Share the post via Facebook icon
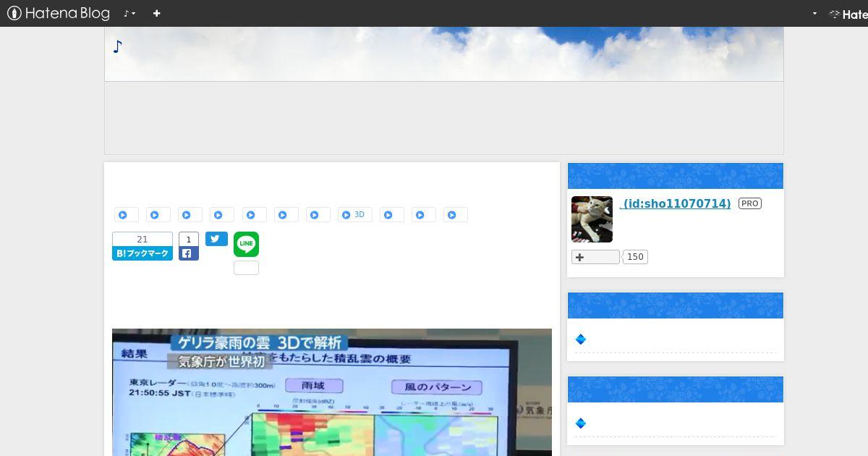 188,253
